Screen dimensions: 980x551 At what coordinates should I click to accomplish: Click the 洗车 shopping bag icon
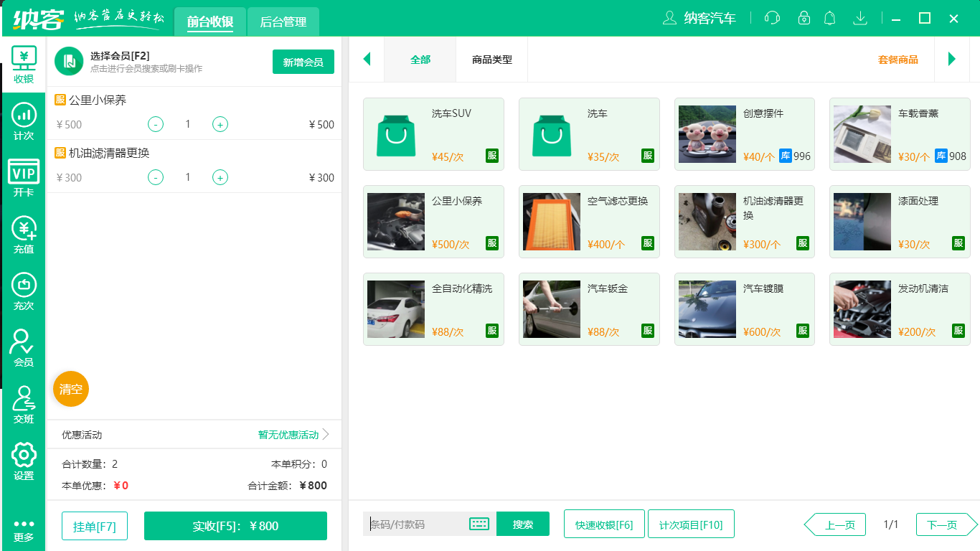[x=552, y=135]
